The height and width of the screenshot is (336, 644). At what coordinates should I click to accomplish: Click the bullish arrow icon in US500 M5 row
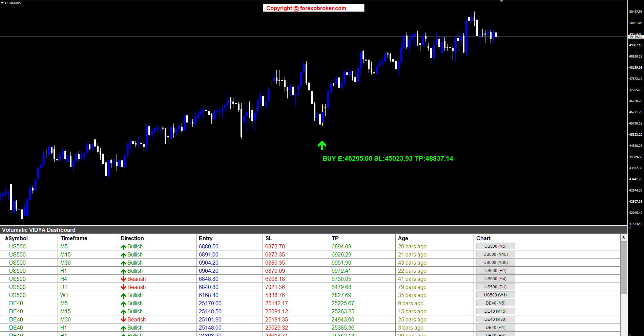(123, 247)
